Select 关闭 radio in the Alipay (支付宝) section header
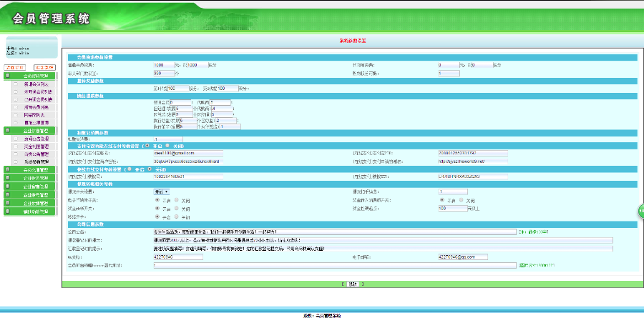 (167, 146)
